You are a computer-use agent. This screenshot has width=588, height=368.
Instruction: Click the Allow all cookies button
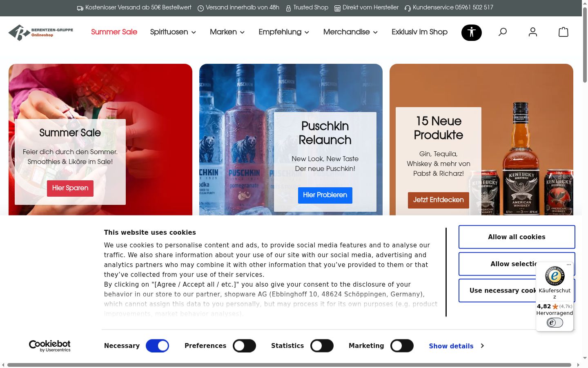tap(517, 237)
